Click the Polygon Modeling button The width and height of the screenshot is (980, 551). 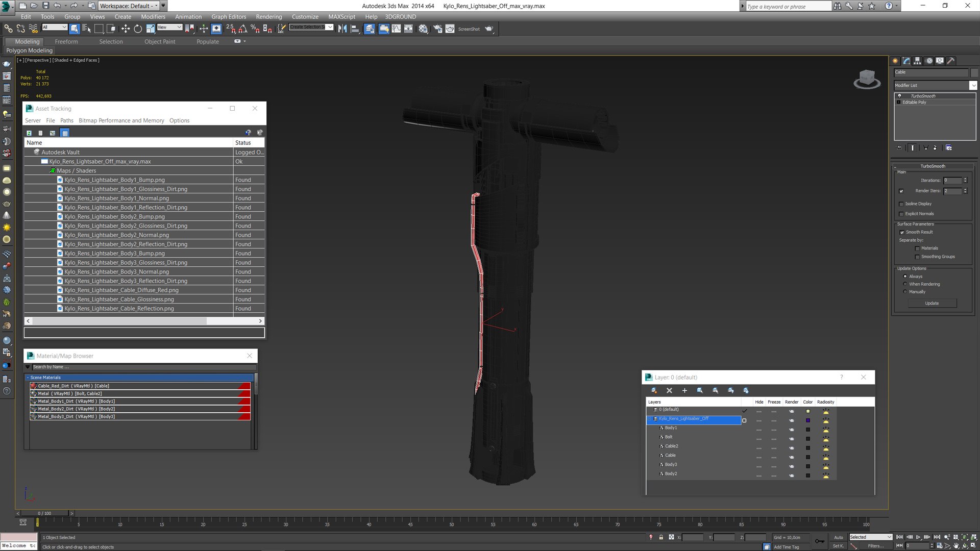coord(30,51)
